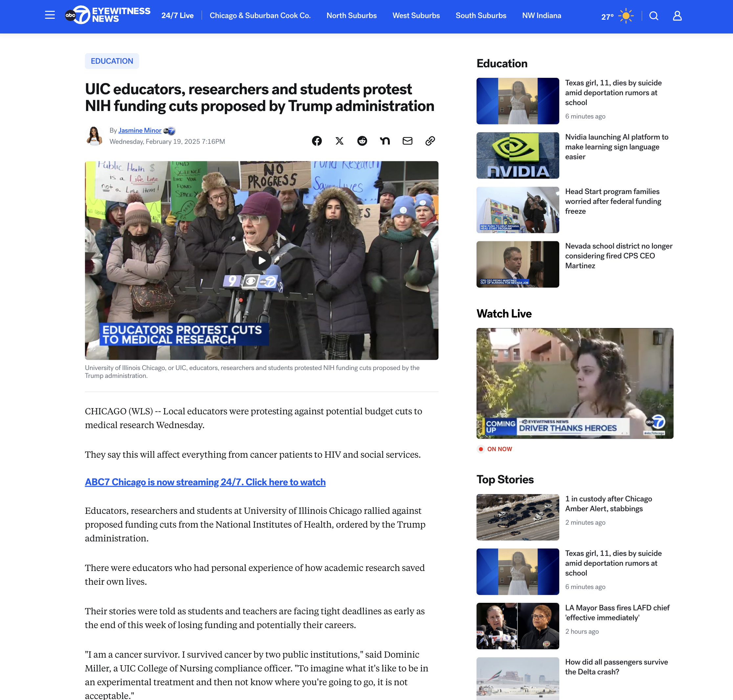This screenshot has width=733, height=700.
Task: Open Nevada school district Martinez story
Action: (619, 256)
